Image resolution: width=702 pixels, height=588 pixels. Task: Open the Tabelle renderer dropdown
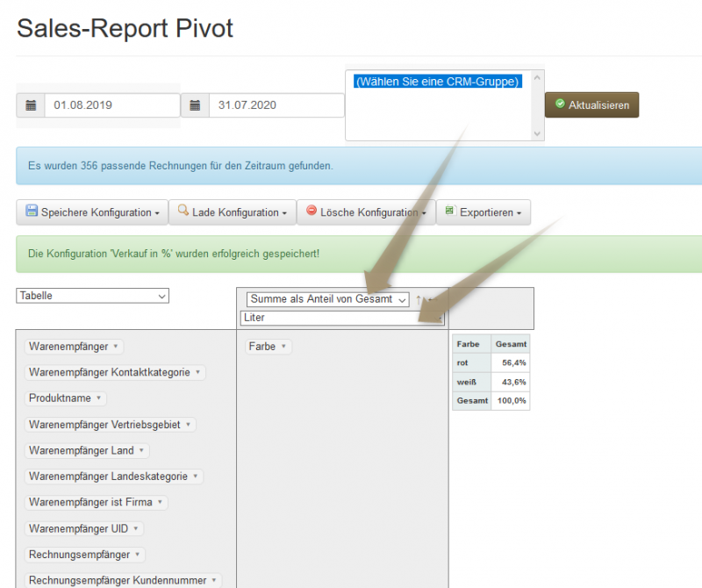click(x=92, y=296)
